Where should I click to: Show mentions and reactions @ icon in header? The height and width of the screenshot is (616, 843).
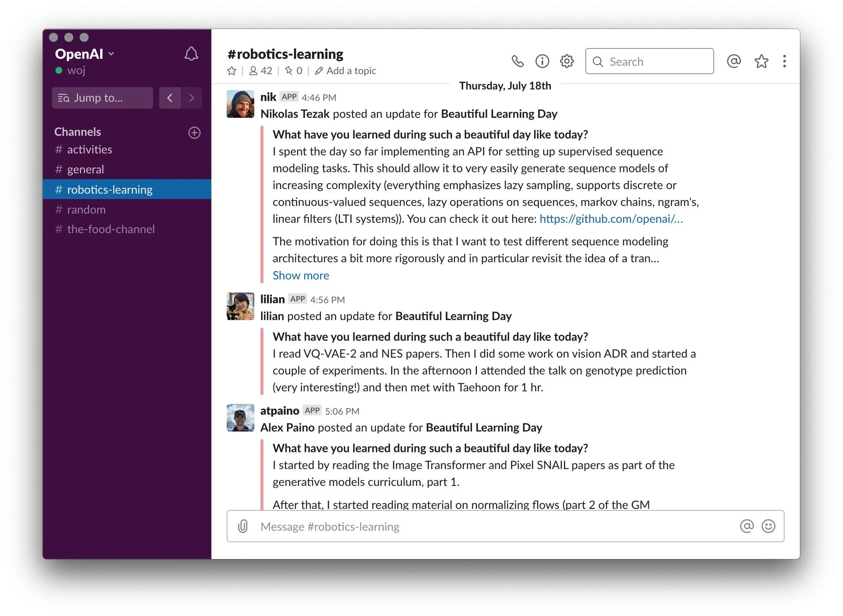pyautogui.click(x=734, y=62)
